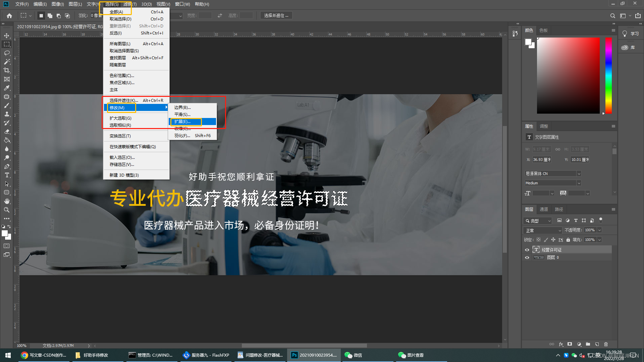This screenshot has width=644, height=362.
Task: Click the rainbow hue slider strip
Action: tap(608, 75)
